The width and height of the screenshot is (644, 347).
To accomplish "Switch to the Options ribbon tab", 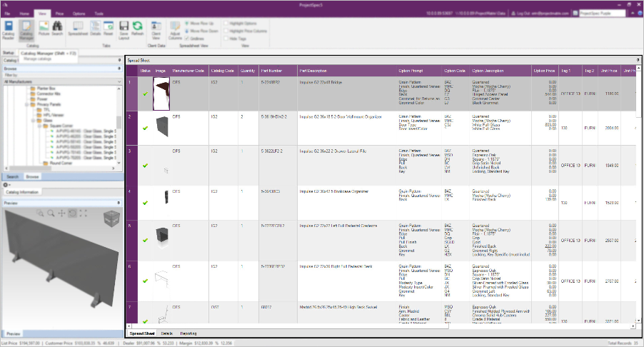I will [x=79, y=14].
